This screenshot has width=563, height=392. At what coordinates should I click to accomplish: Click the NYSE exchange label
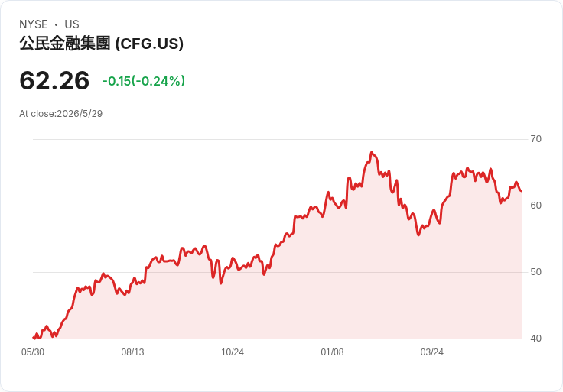[x=34, y=24]
